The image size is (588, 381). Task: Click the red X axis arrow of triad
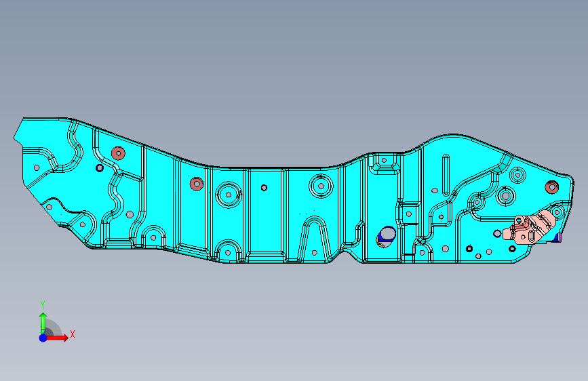[58, 338]
